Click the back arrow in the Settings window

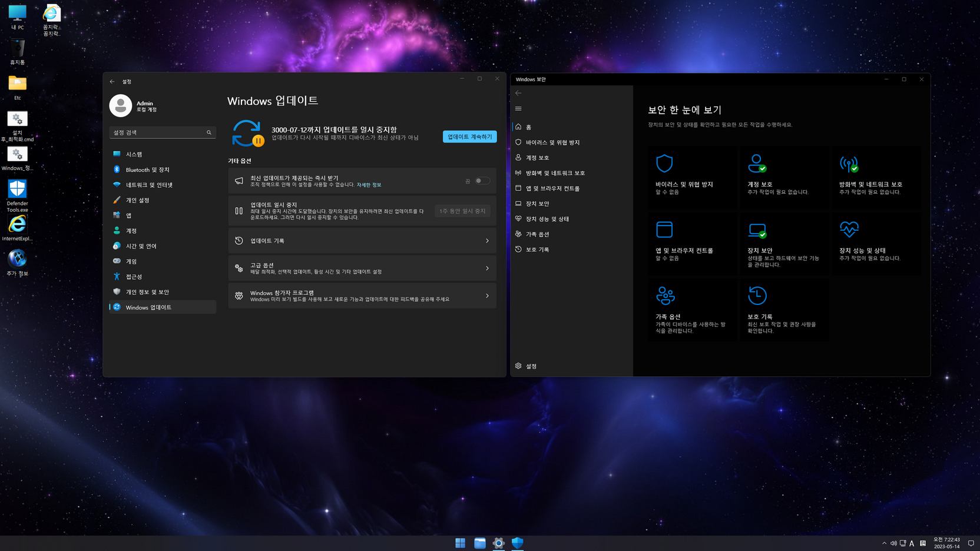pos(112,81)
